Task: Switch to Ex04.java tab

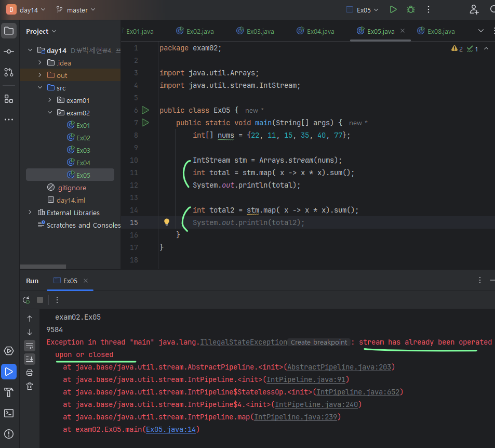Action: point(316,32)
